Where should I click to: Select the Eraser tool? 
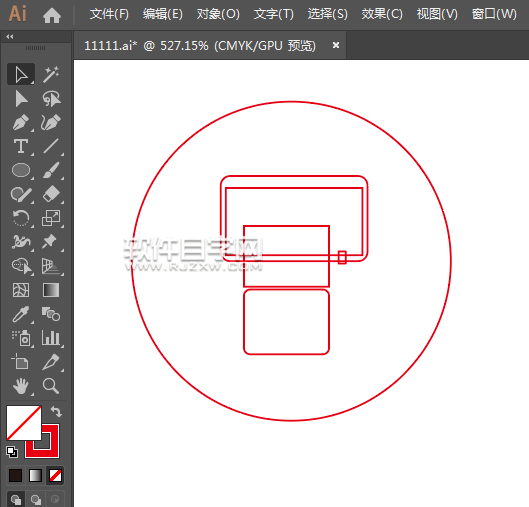51,194
